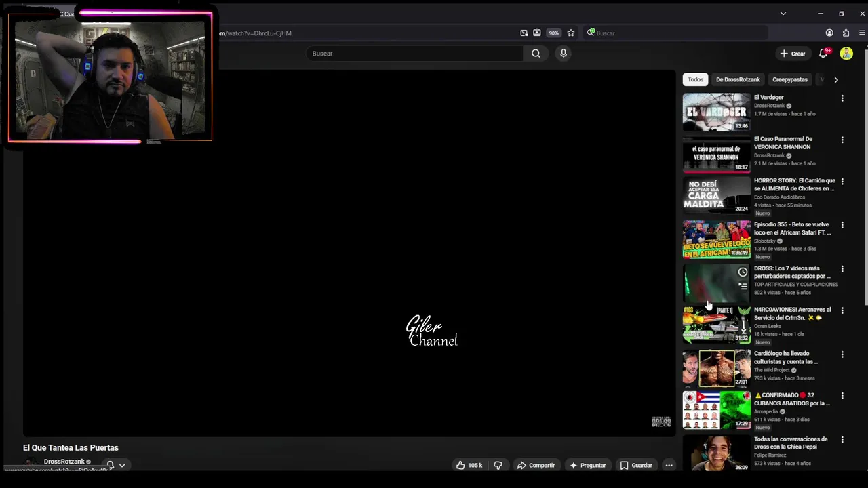Screen dimensions: 868x488
Task: Open the notifications bell
Action: click(x=823, y=54)
